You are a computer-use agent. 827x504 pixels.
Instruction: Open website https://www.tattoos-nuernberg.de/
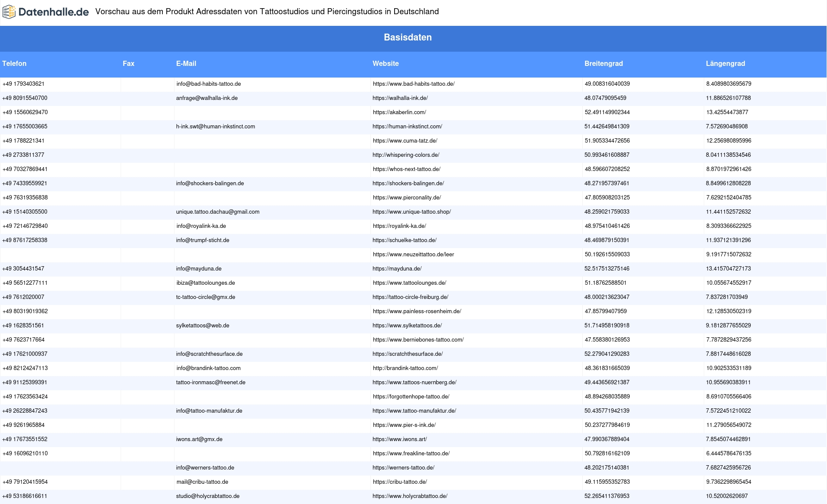[414, 383]
